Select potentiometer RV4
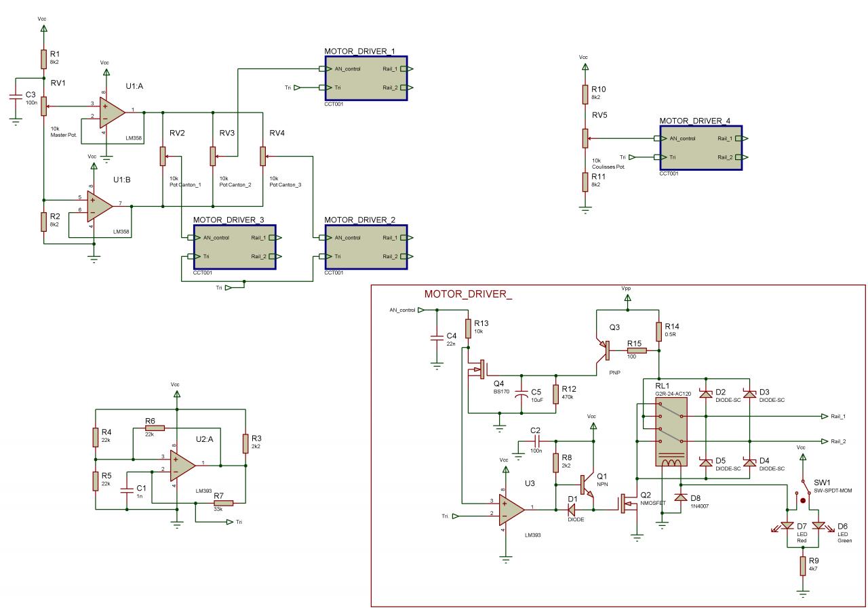The image size is (868, 612). (x=263, y=157)
